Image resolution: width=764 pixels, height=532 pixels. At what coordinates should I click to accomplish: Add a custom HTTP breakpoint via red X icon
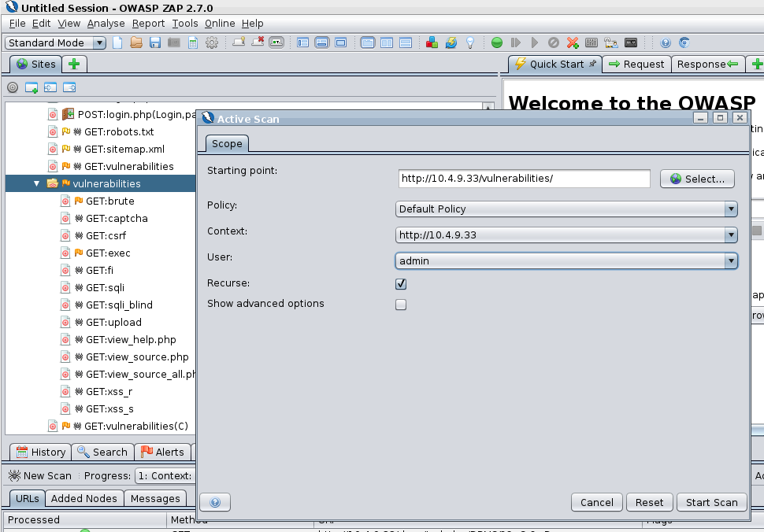coord(573,42)
